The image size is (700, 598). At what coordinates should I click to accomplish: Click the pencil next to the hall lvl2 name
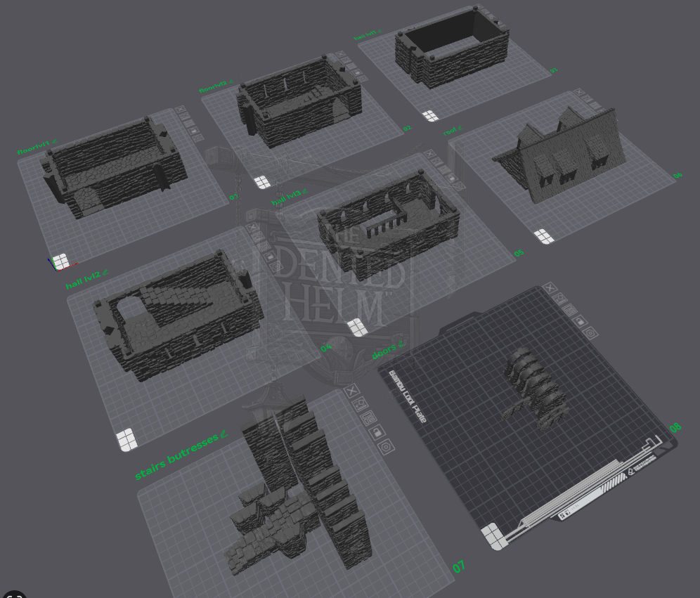pos(105,272)
